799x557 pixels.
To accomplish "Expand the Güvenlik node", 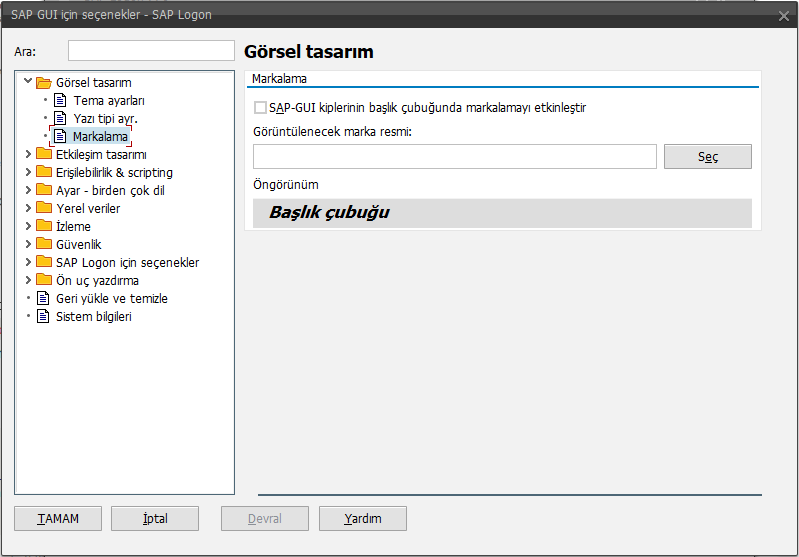I will (28, 244).
